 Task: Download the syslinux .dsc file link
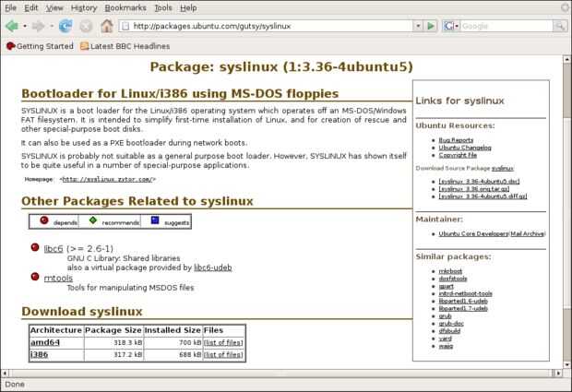(480, 181)
